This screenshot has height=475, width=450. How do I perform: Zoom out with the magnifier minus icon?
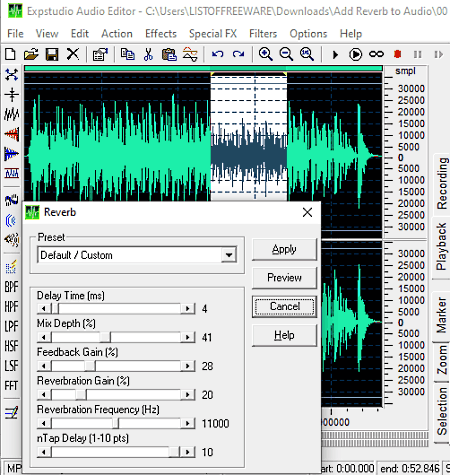click(286, 54)
